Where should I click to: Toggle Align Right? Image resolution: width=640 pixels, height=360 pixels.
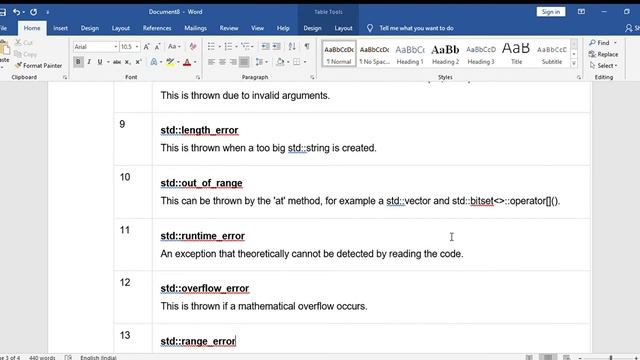233,62
